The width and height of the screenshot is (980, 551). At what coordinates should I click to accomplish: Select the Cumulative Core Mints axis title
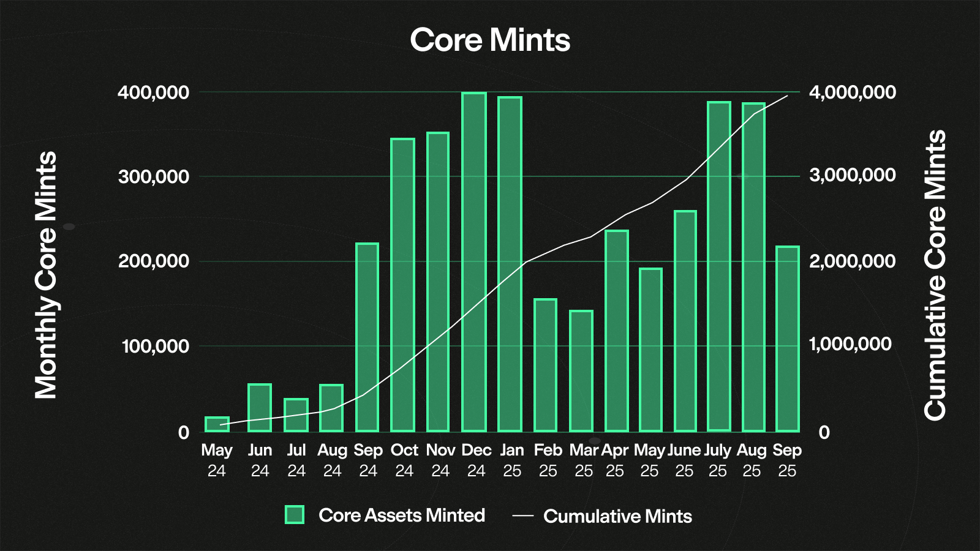pos(935,275)
